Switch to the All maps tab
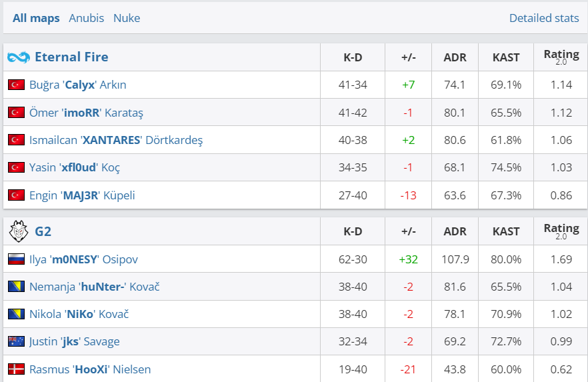Screen dimensions: 588x382 [x=36, y=18]
